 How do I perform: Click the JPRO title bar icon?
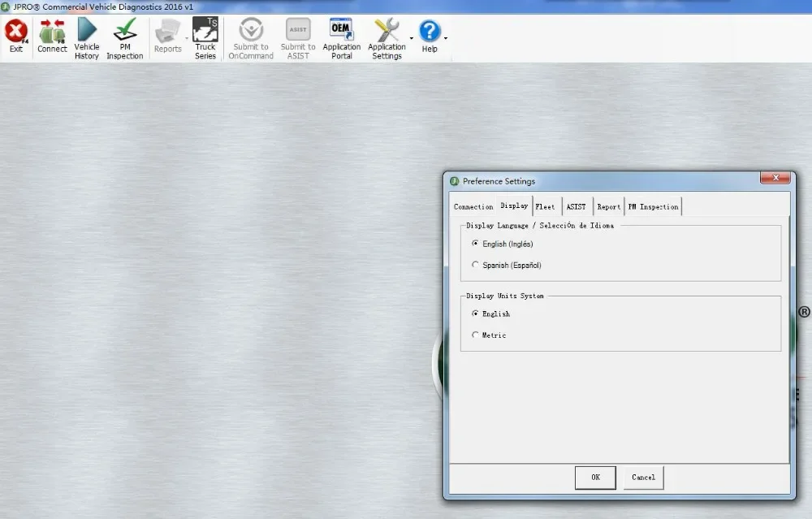pos(6,6)
